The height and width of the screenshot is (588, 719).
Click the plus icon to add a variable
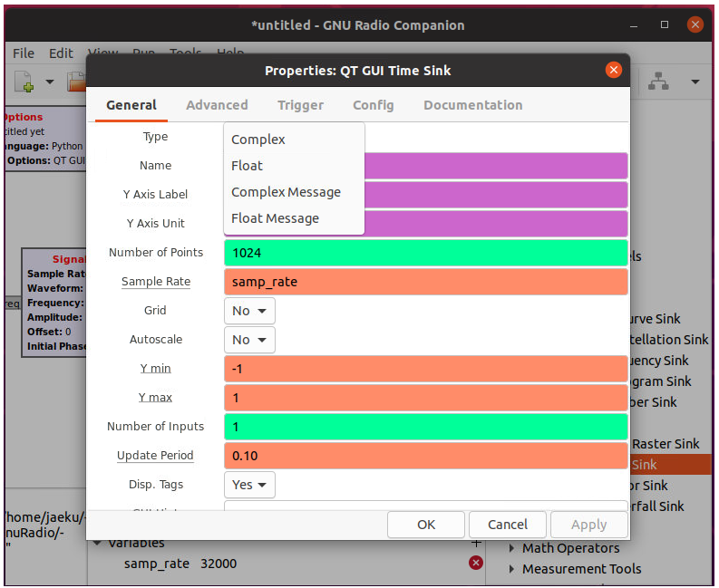476,543
